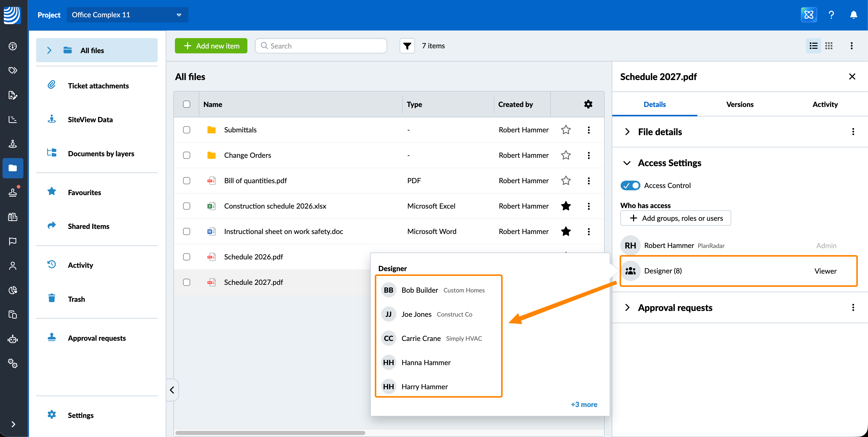Switch to grid view layout
Viewport: 868px width, 437px height.
click(x=829, y=46)
